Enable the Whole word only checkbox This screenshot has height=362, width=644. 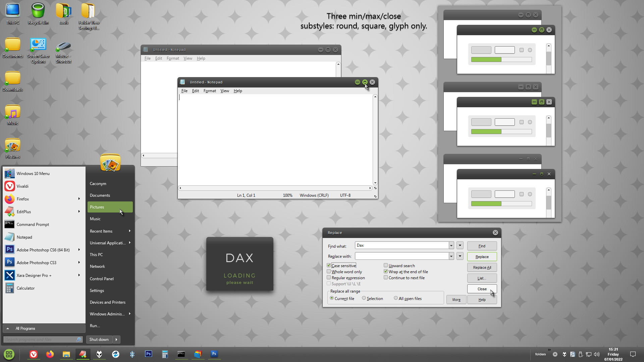click(x=329, y=272)
